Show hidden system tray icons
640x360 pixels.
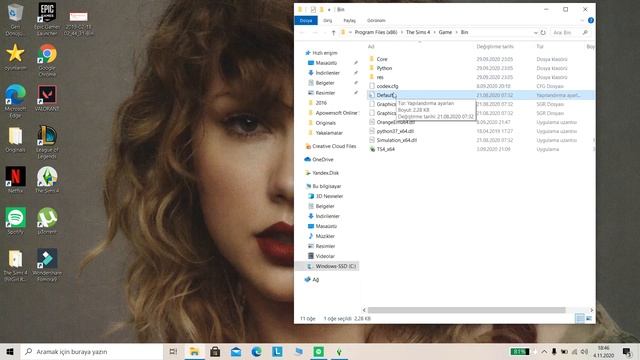point(544,351)
